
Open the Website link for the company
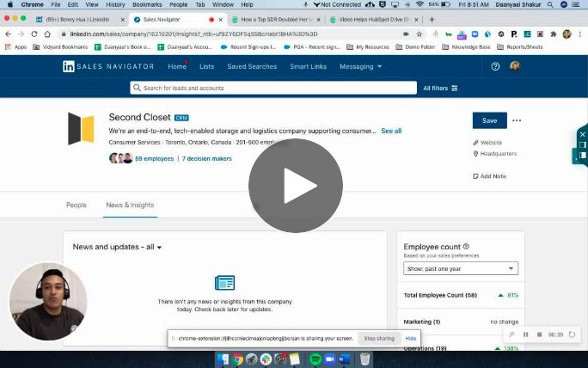tap(487, 143)
